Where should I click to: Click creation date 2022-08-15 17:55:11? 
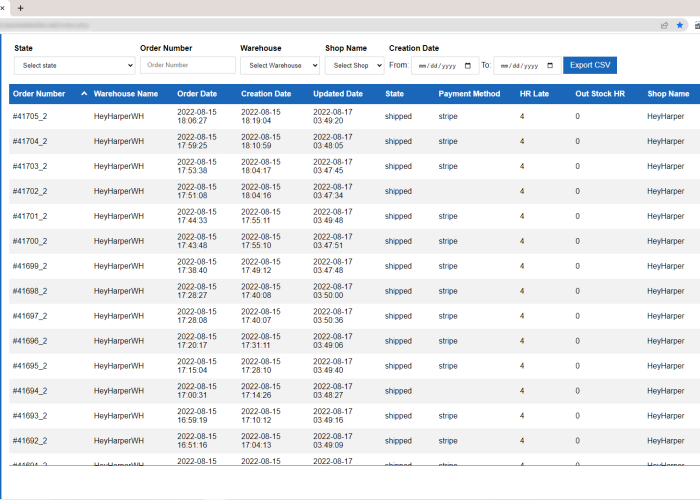261,217
